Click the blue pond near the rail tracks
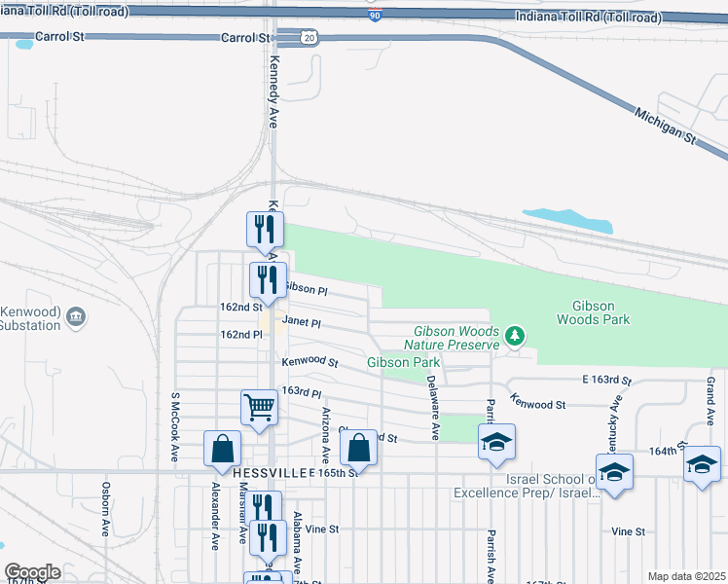This screenshot has height=584, width=728. (567, 221)
